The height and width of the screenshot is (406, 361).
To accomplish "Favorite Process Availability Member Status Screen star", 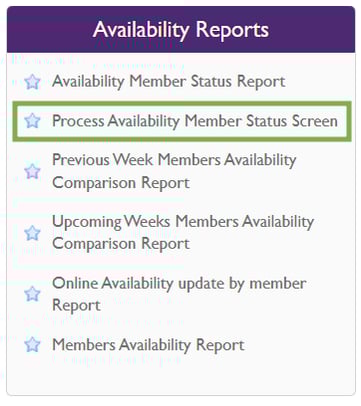I will [32, 121].
